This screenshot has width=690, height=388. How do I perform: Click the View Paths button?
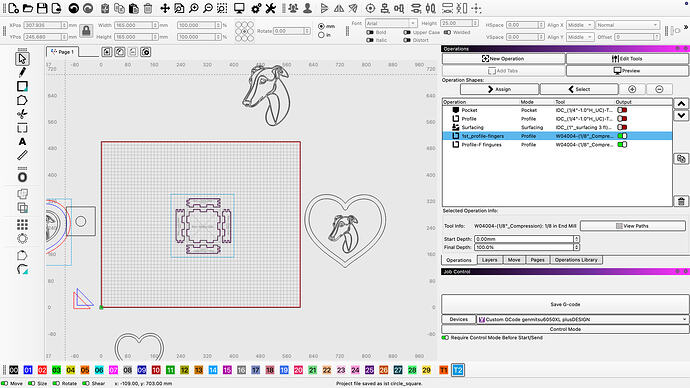tap(633, 226)
